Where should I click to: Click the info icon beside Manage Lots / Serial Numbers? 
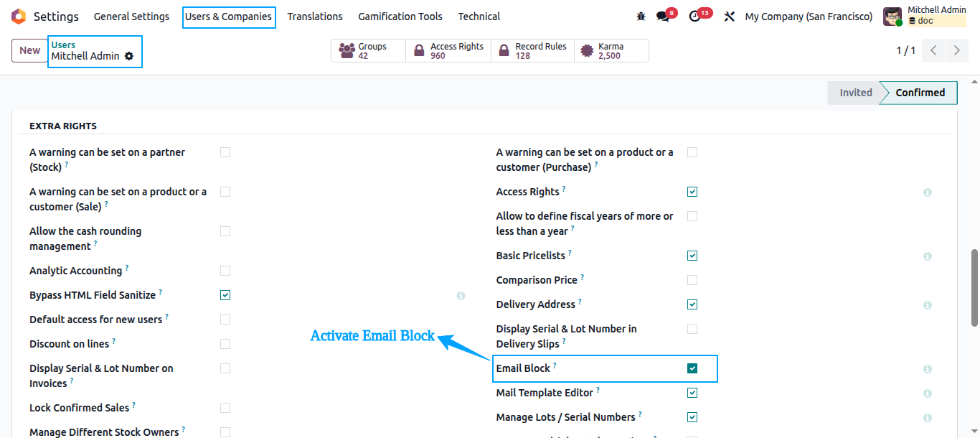click(928, 418)
